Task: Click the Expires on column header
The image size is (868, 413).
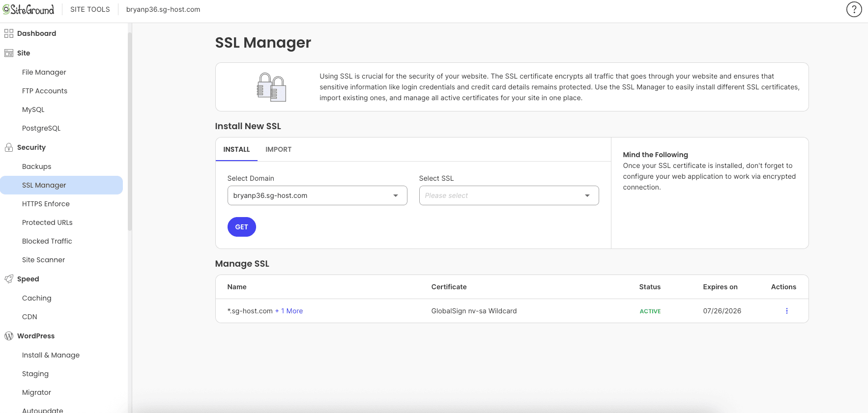Action: (720, 287)
